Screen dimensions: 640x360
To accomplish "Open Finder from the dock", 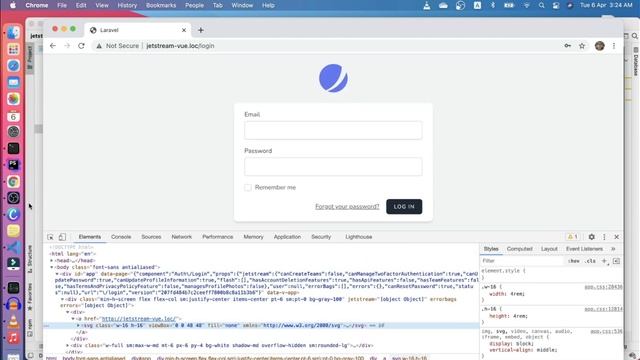I will (13, 33).
